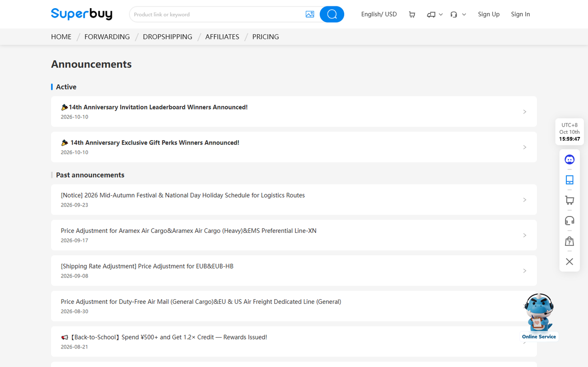Change language and currency English/ USD

(x=379, y=14)
